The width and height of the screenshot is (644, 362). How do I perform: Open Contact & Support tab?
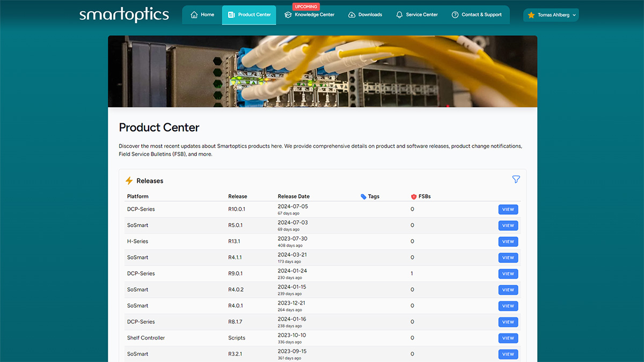pos(477,14)
